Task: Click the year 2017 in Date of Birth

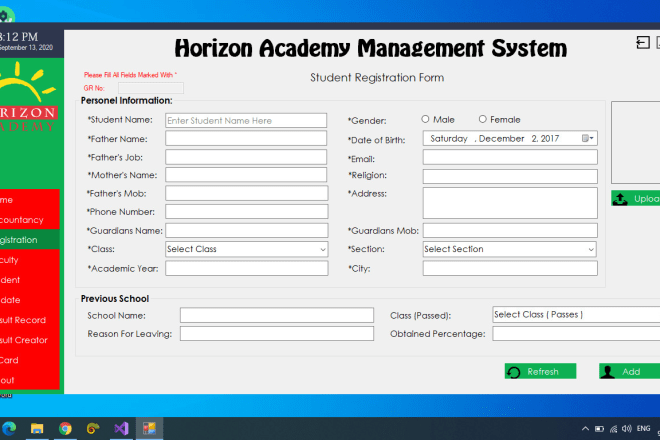Action: pos(550,139)
